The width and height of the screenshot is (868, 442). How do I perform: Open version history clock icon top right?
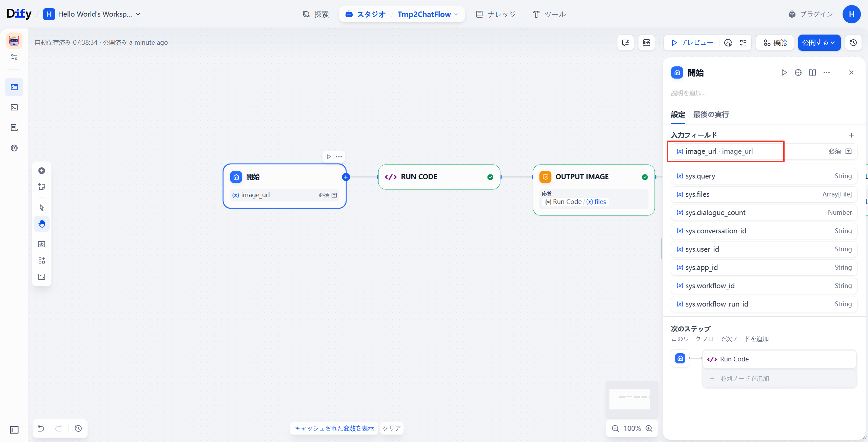tap(853, 43)
